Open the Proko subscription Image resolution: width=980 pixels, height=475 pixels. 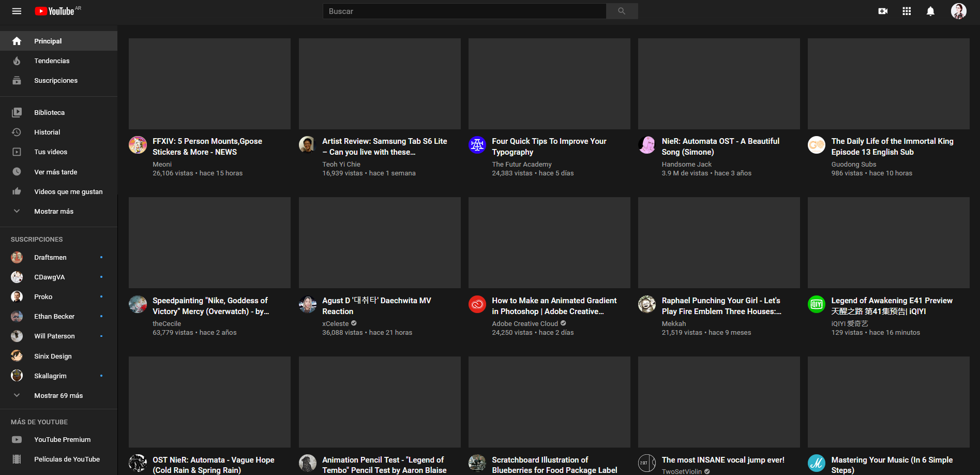(58, 296)
